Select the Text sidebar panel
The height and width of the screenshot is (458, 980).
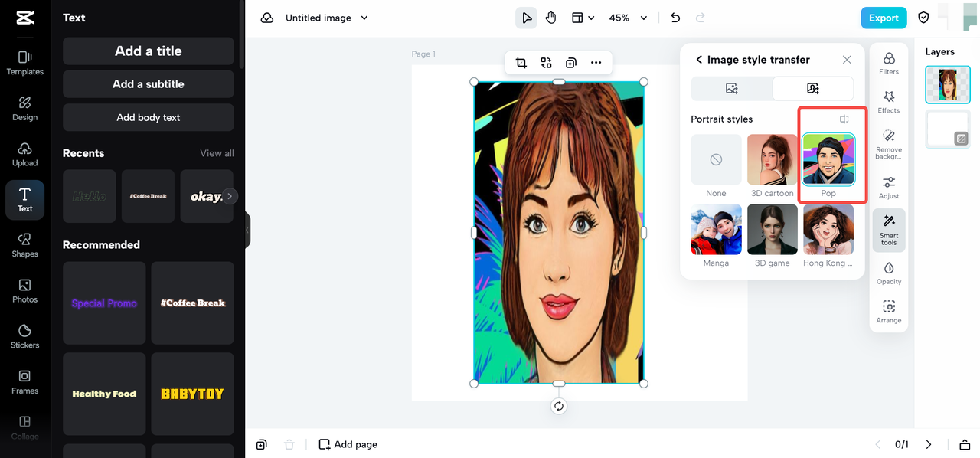[x=24, y=200]
